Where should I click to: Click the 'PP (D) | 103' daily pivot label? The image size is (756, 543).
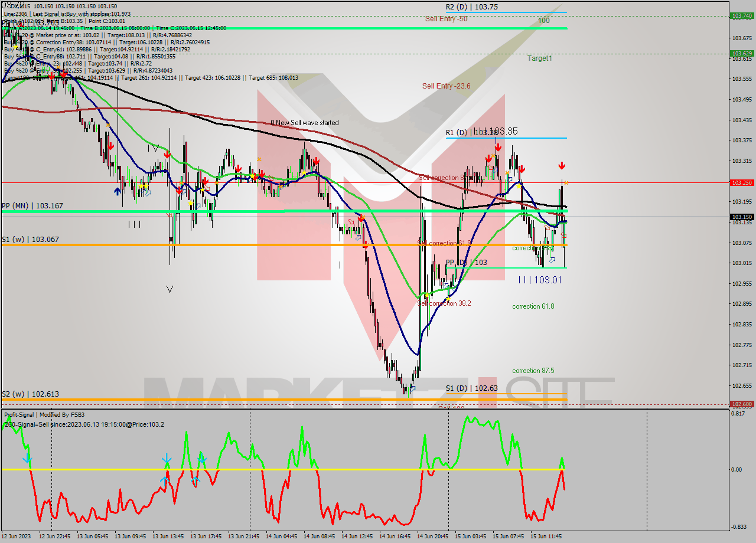point(467,262)
